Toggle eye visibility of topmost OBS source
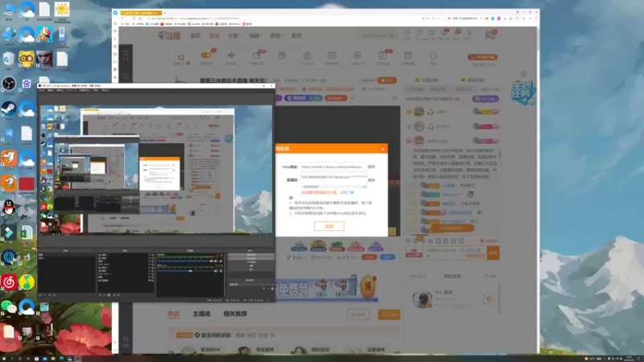 pos(150,255)
